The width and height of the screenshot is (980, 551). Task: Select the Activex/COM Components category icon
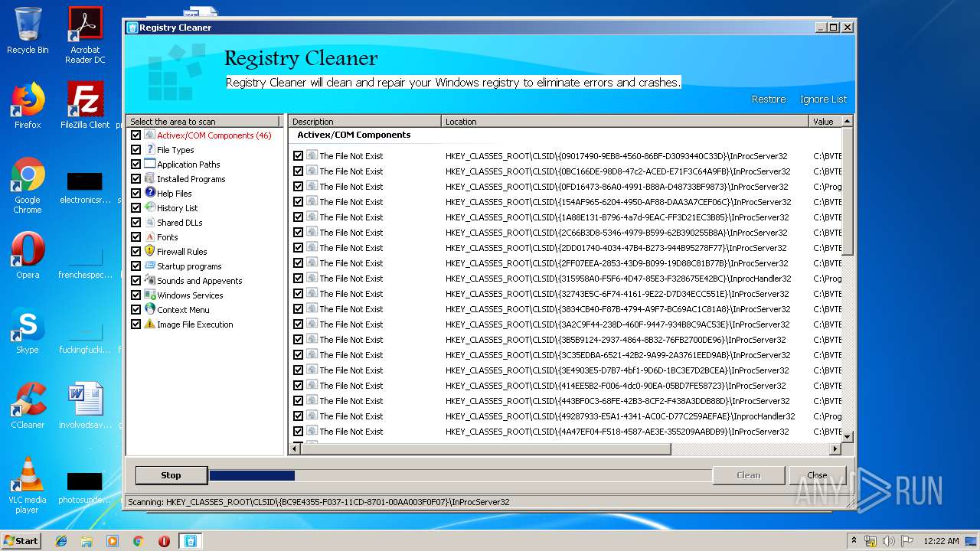150,135
